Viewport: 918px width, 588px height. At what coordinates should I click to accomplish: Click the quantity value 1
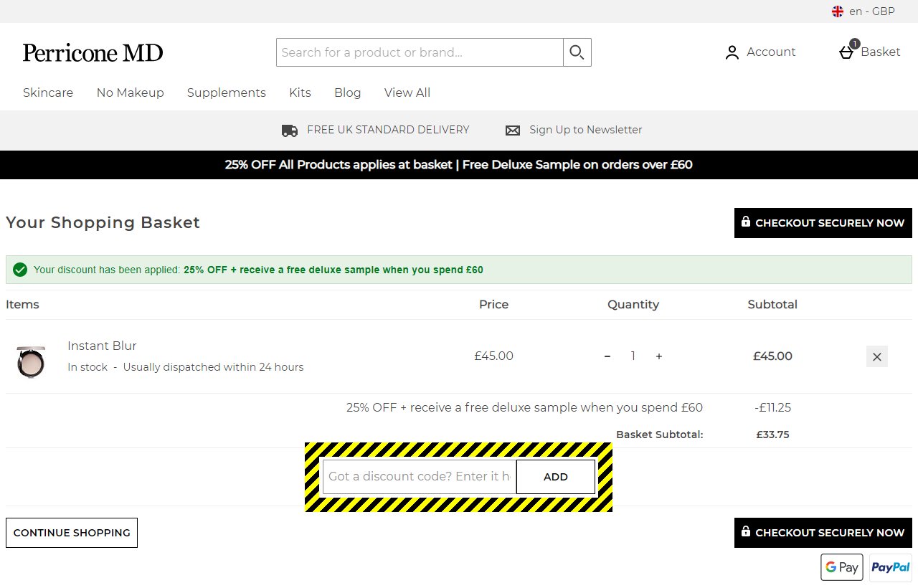(x=633, y=356)
